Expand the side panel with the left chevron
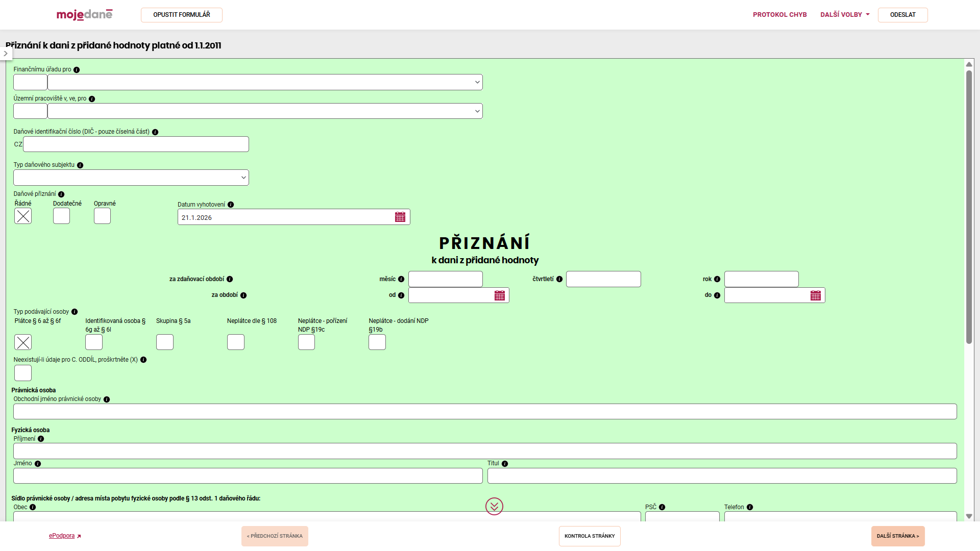The width and height of the screenshot is (980, 551). (x=6, y=54)
